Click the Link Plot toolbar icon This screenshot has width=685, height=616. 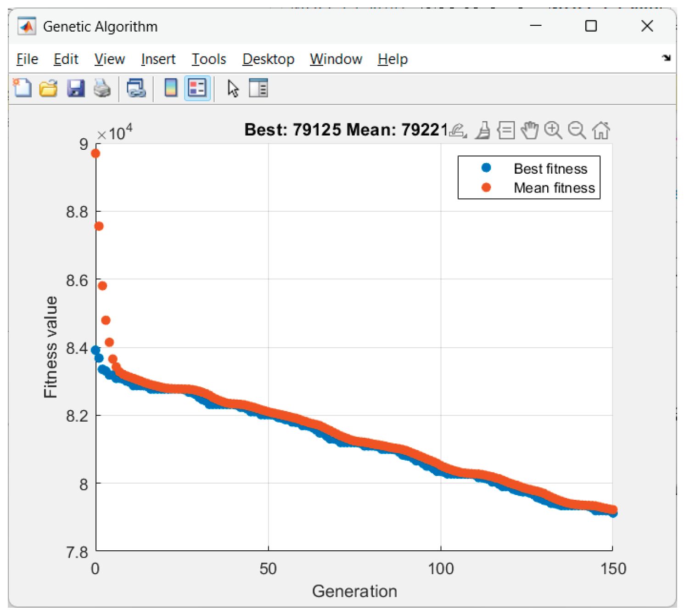pos(136,88)
